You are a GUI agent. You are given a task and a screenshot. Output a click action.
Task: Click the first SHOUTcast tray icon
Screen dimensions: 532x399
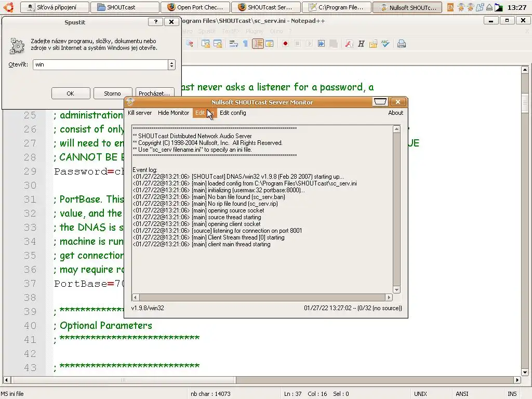click(460, 7)
